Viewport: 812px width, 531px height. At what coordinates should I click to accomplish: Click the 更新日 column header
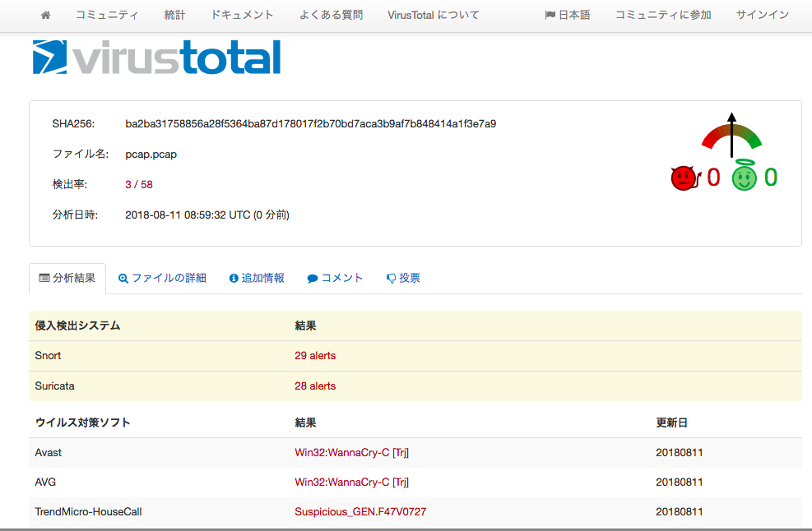pyautogui.click(x=671, y=422)
